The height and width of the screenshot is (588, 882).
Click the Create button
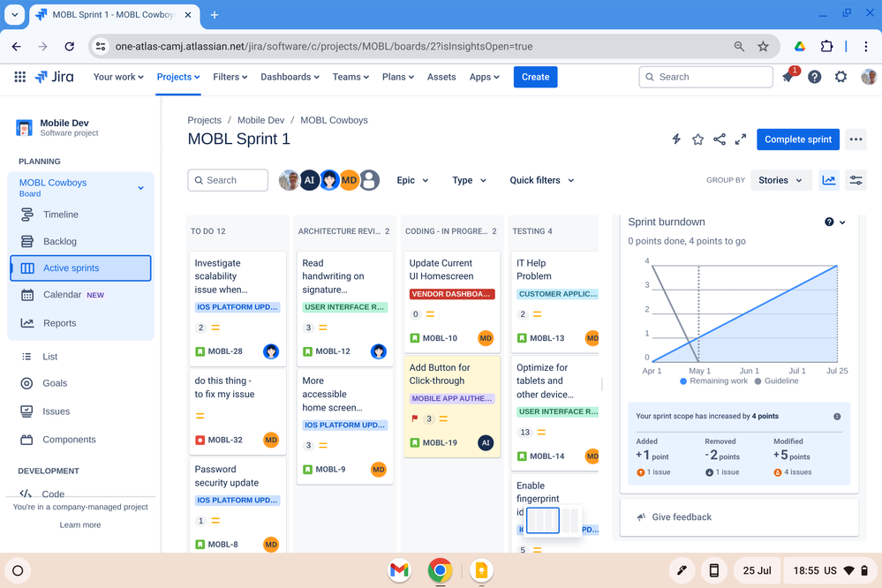[535, 77]
